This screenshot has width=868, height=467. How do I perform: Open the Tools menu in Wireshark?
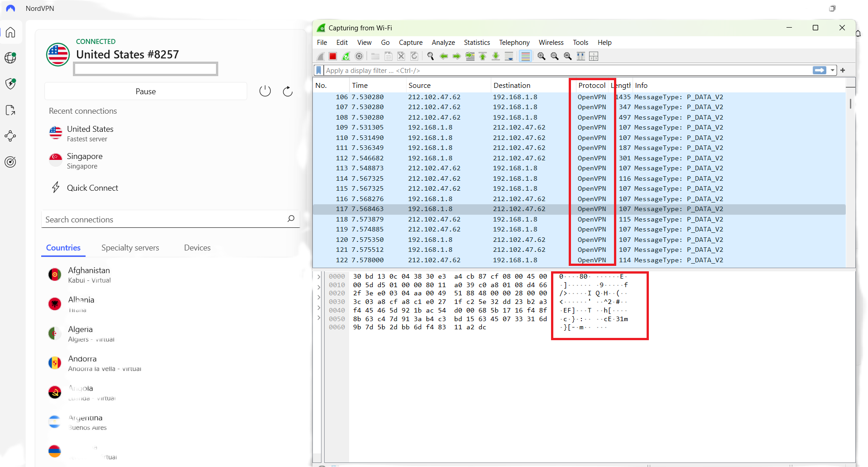pyautogui.click(x=580, y=42)
